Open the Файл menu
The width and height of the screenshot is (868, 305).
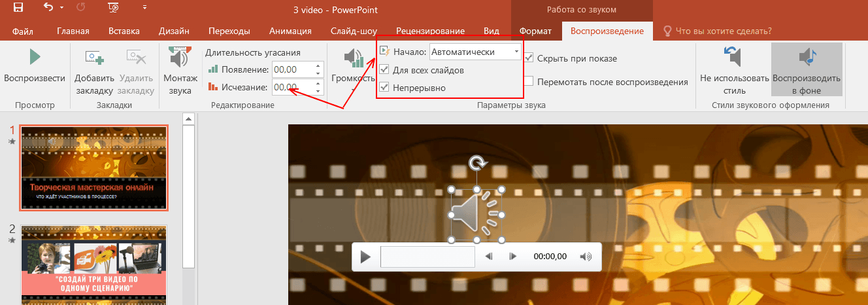tap(23, 31)
